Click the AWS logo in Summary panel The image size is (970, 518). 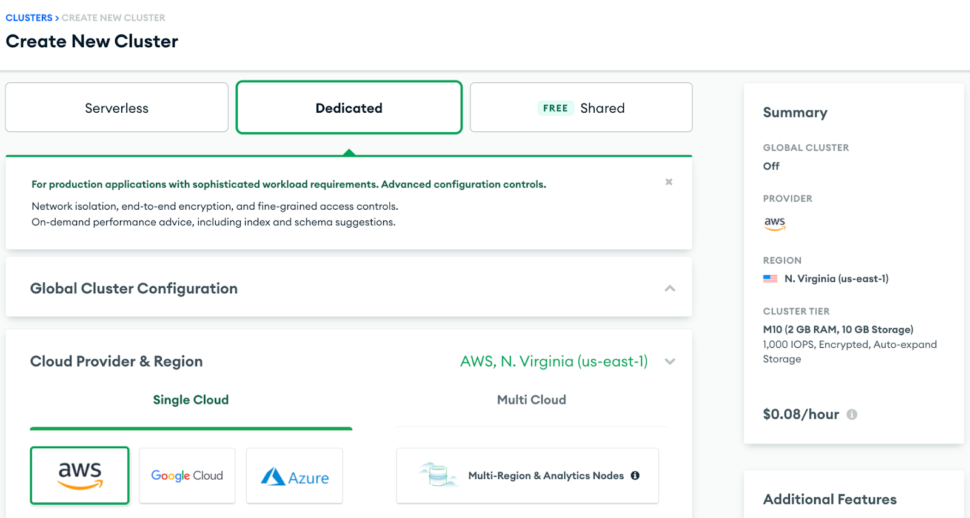tap(775, 223)
